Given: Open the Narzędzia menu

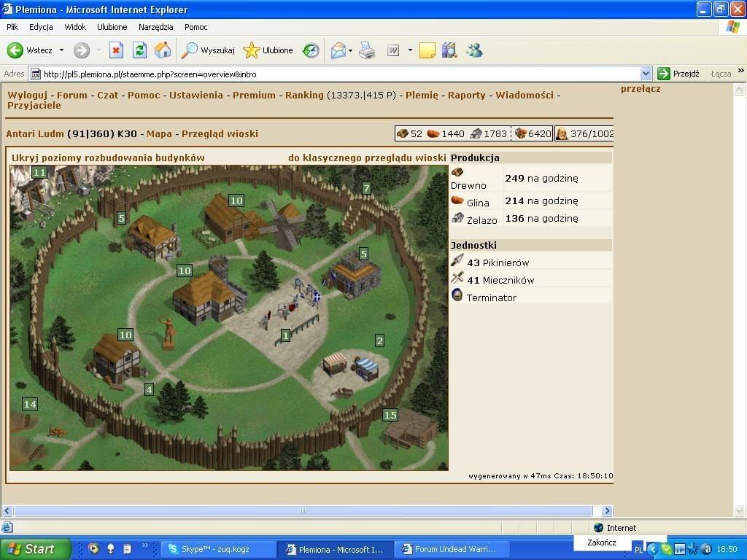Looking at the screenshot, I should (155, 27).
